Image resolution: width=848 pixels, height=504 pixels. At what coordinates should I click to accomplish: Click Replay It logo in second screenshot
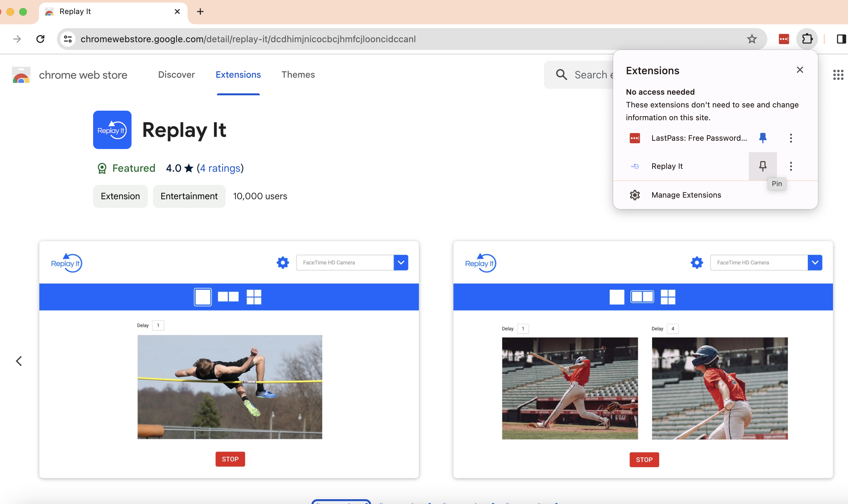point(480,263)
